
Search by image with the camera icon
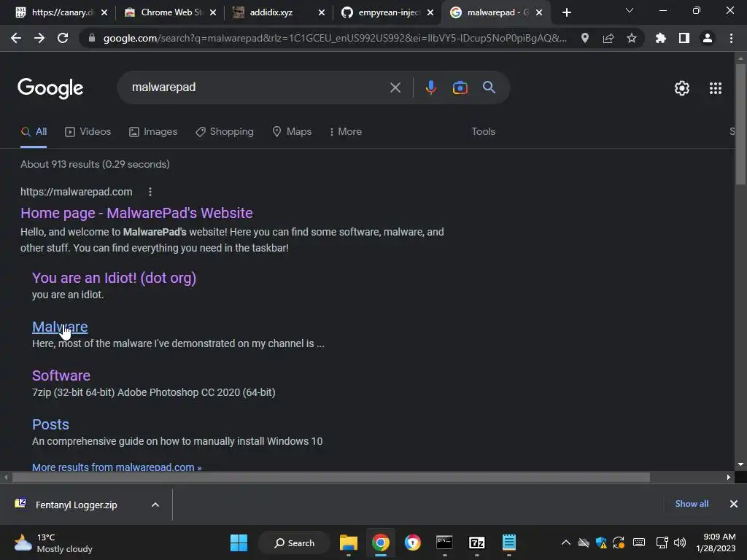[460, 87]
